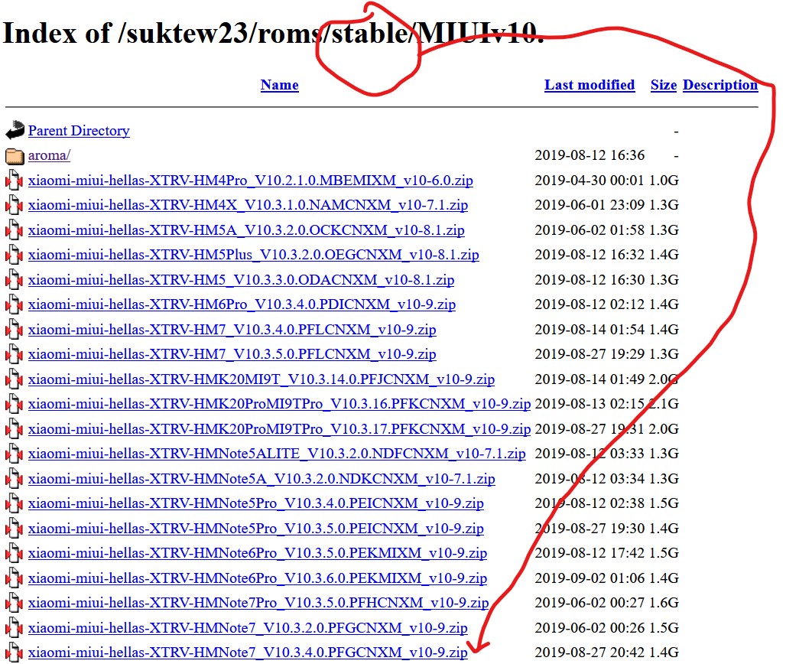This screenshot has width=812, height=664.
Task: Click archive icon beside HMK20MI9T file
Action: [x=14, y=379]
